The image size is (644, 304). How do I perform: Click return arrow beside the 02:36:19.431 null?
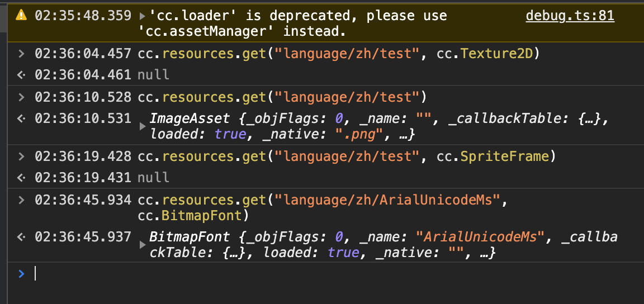(x=21, y=178)
